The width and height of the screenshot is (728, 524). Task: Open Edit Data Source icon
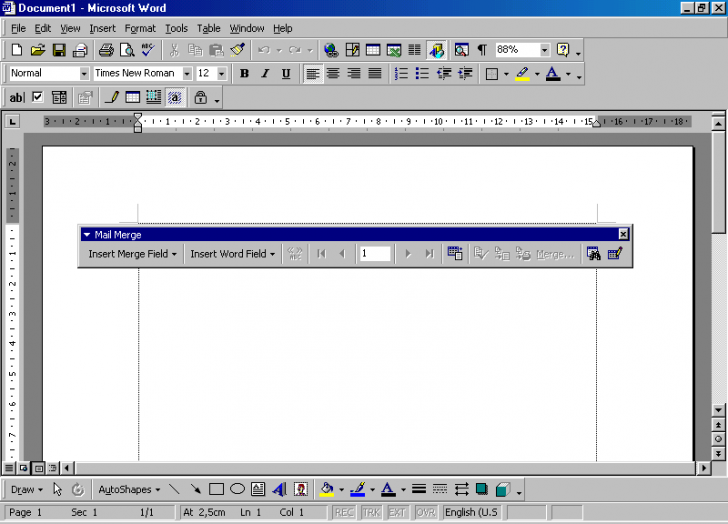coord(615,254)
